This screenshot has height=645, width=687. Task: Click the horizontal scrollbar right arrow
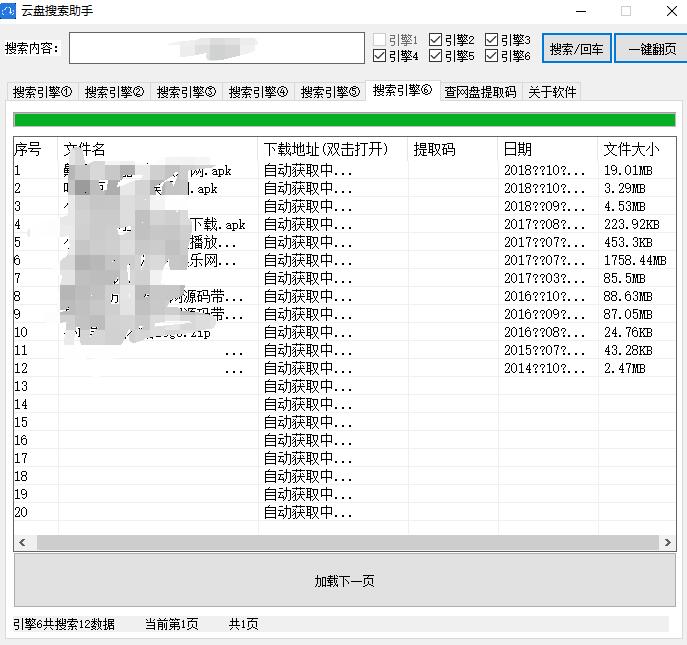click(667, 542)
